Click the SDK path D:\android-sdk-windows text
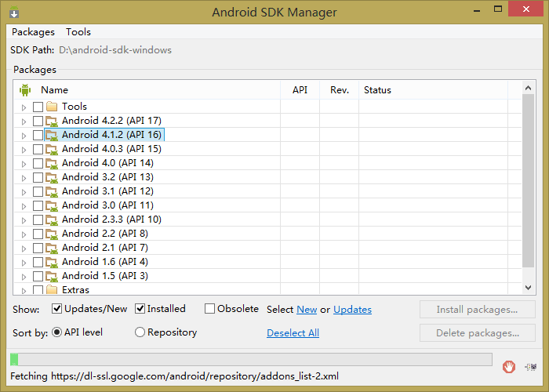The image size is (549, 392). tap(115, 50)
